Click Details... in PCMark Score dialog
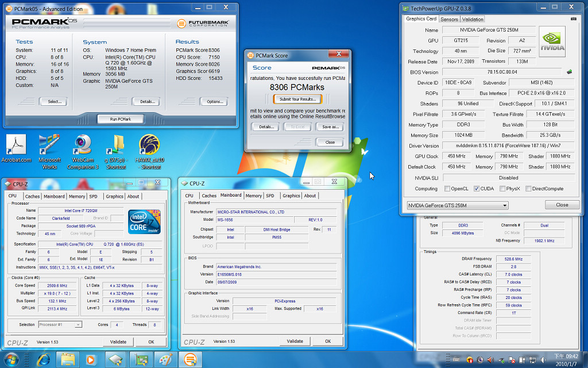 click(266, 126)
